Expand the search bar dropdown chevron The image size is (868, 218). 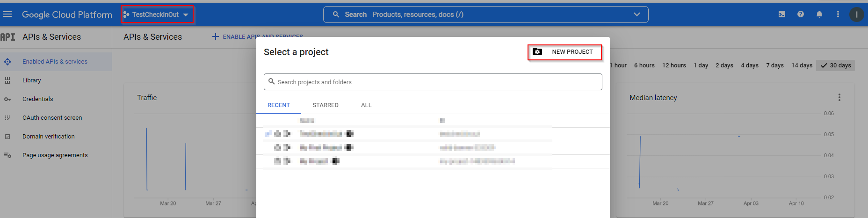point(637,15)
